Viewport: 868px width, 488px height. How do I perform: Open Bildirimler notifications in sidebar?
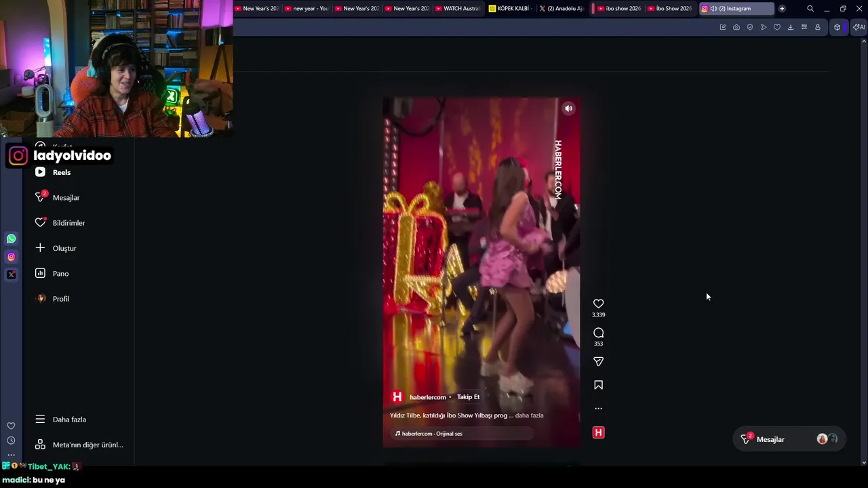pyautogui.click(x=68, y=223)
